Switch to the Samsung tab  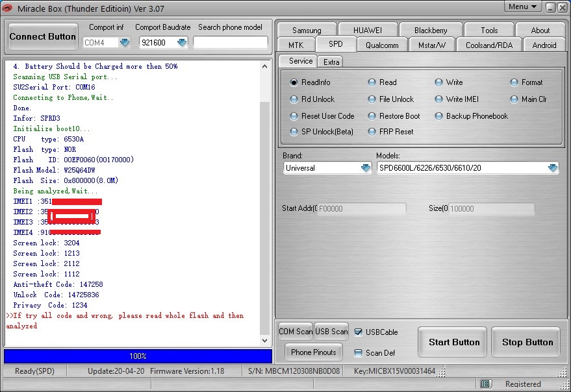pos(307,31)
